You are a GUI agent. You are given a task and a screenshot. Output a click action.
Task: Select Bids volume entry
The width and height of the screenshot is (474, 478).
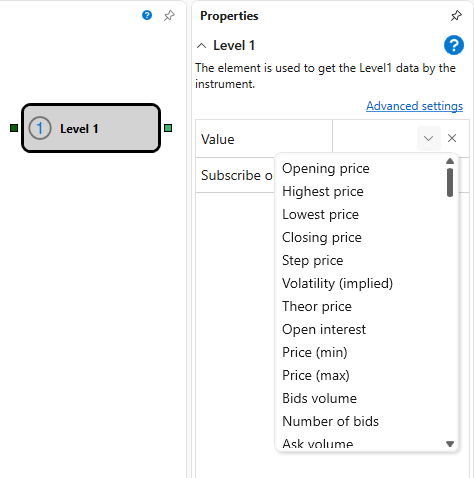tap(319, 398)
